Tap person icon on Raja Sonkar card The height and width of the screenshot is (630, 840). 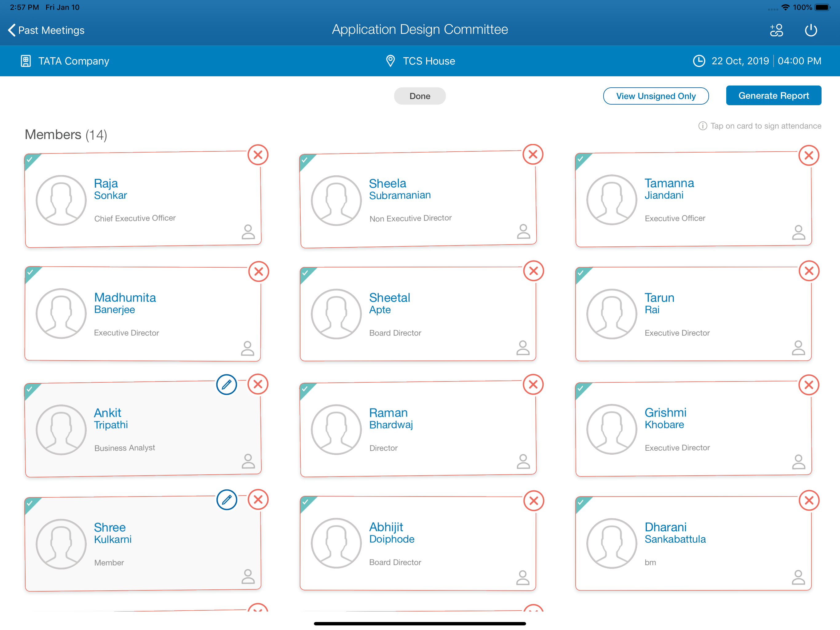pyautogui.click(x=248, y=232)
